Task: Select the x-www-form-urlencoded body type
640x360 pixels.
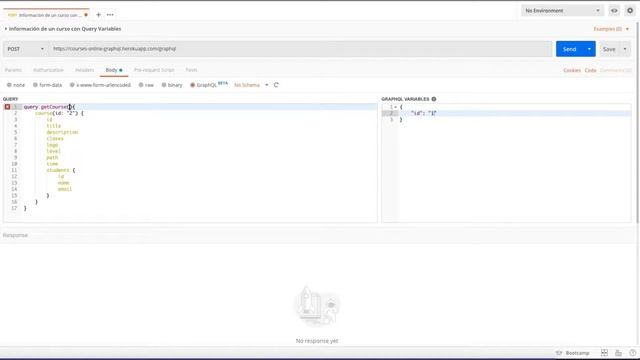Action: pyautogui.click(x=100, y=85)
